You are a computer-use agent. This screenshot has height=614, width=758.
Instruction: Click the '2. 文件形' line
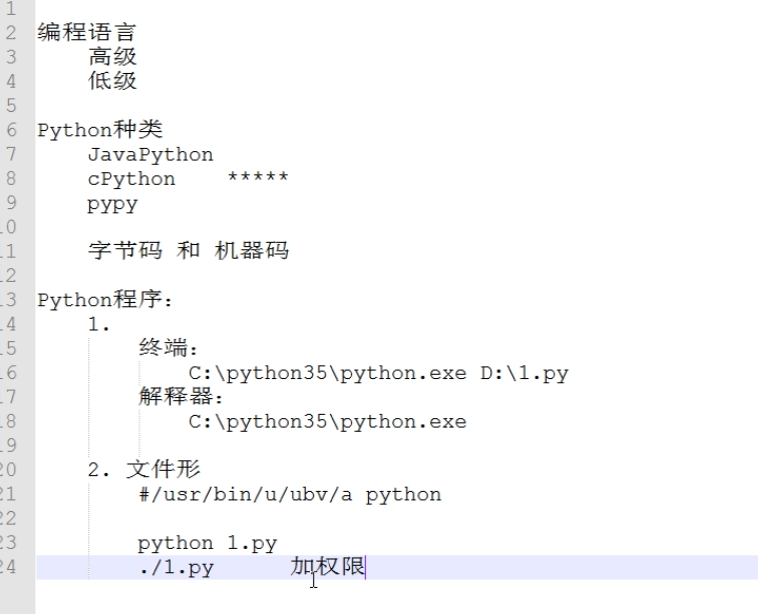pyautogui.click(x=144, y=470)
